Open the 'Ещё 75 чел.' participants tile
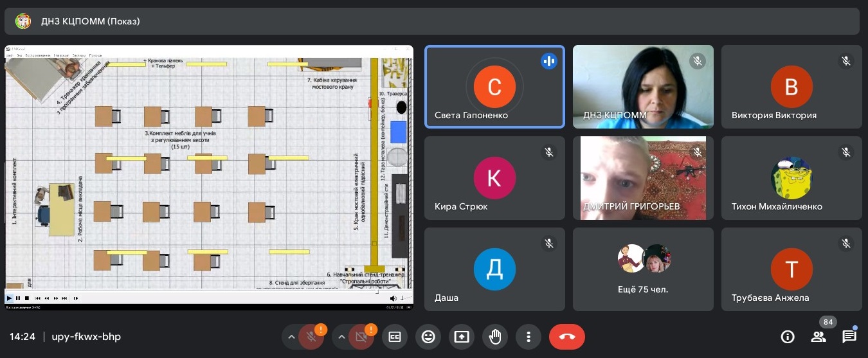868x358 pixels. (643, 269)
